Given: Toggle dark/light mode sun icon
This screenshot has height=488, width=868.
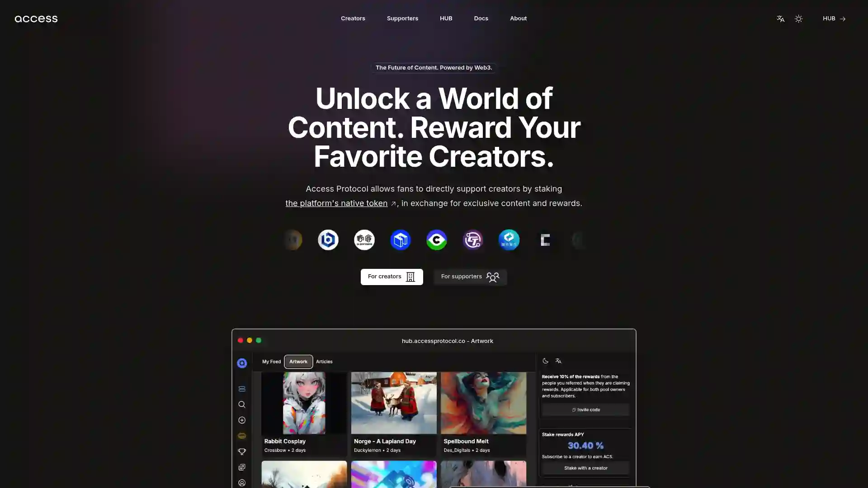Looking at the screenshot, I should coord(798,19).
